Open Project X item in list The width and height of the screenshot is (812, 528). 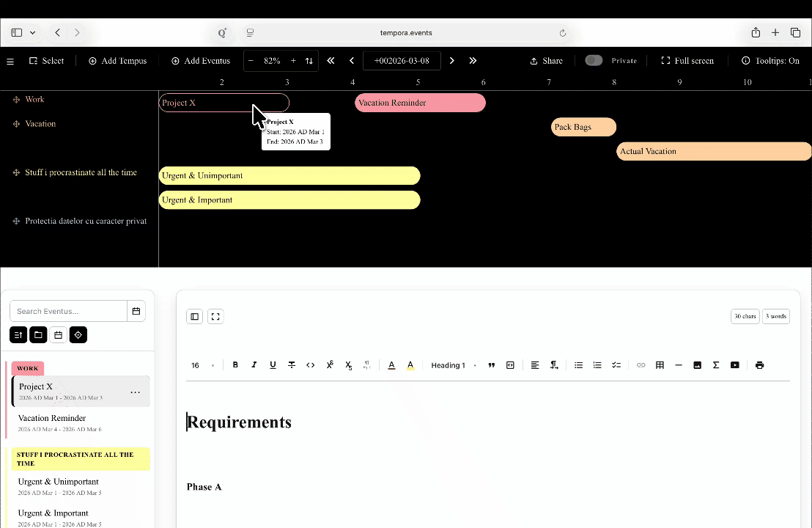coord(81,392)
